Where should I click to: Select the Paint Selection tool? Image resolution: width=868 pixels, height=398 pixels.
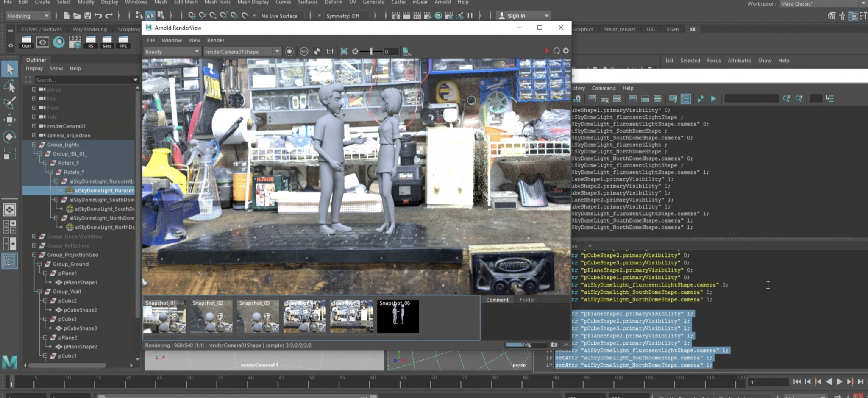coord(9,103)
